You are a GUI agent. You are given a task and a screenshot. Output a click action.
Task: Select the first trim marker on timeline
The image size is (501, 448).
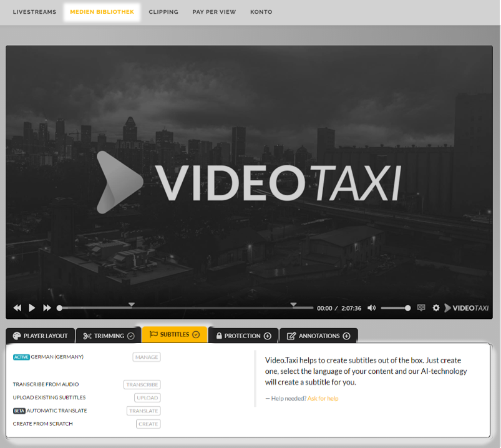[x=131, y=304]
